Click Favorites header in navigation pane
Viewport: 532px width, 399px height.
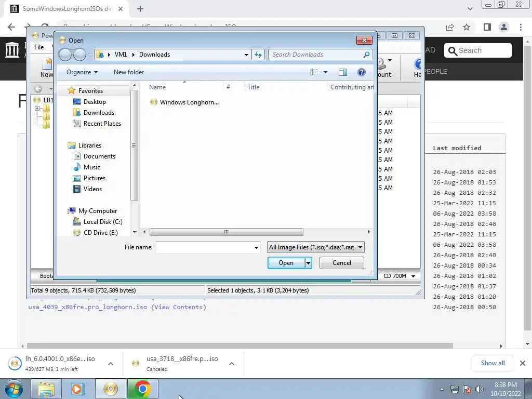coord(86,90)
